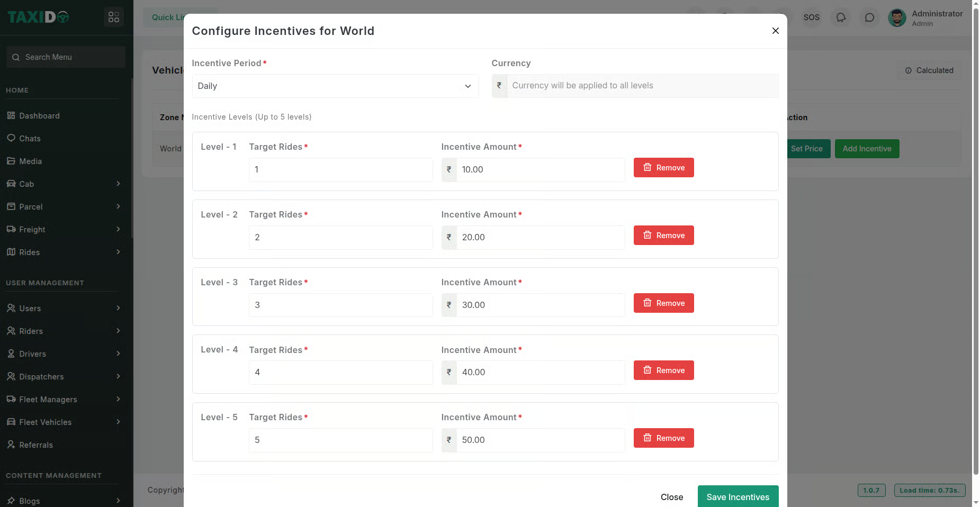Remove the Level 3 incentive
The image size is (980, 507).
coord(663,303)
